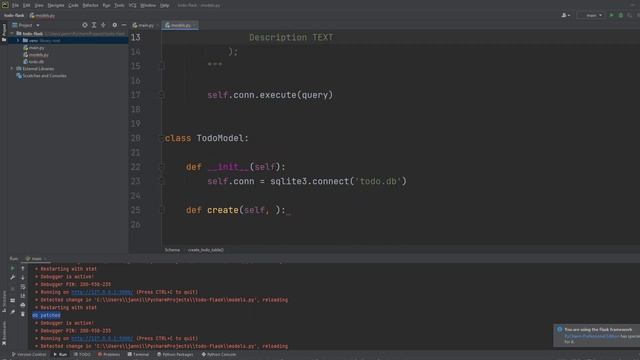Select the main tab in Run panel

point(36,259)
